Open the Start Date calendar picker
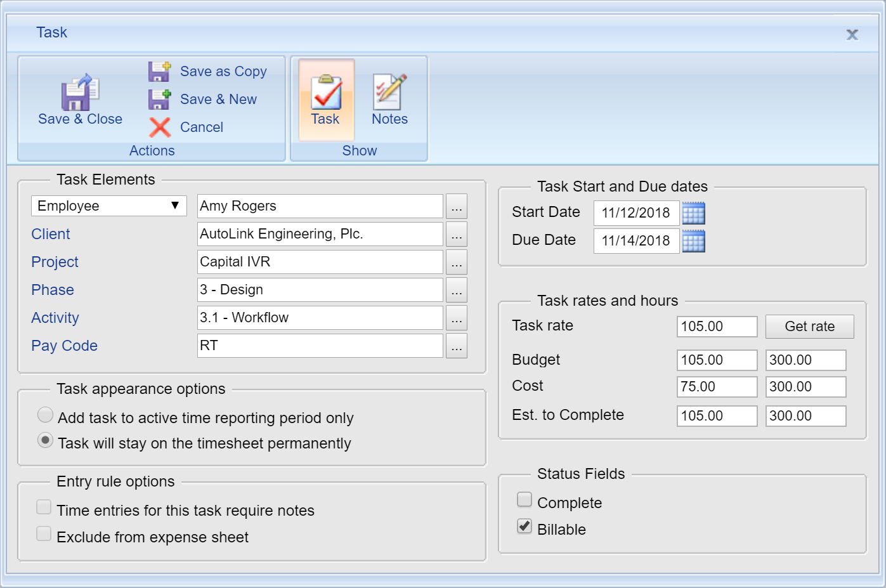This screenshot has height=588, width=886. [693, 214]
